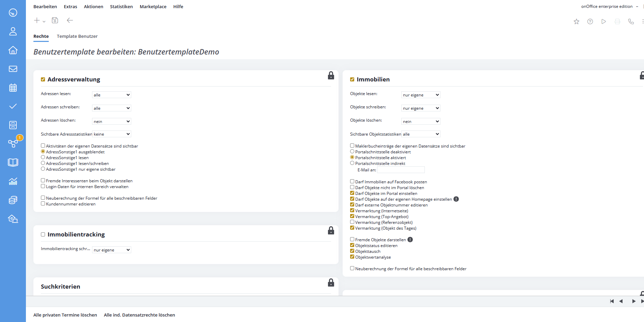Click 'Alle privaten Termine löschen' button

65,315
